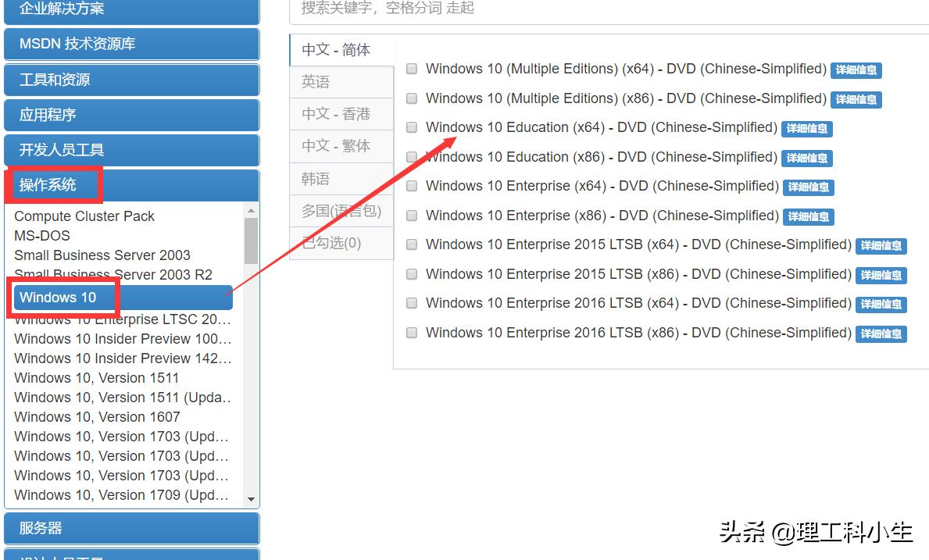
Task: Open 已勾选(0) tab
Action: (x=342, y=243)
